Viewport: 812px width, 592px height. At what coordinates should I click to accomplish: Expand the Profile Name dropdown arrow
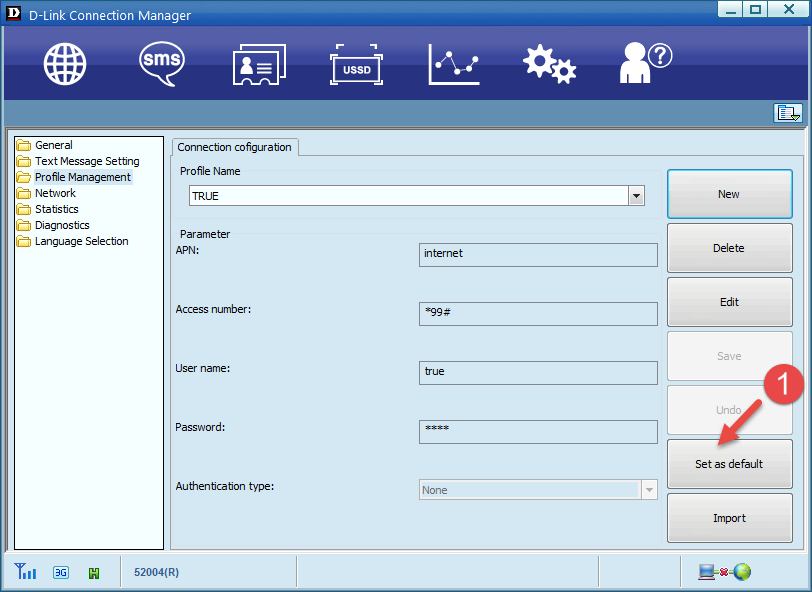tap(636, 196)
